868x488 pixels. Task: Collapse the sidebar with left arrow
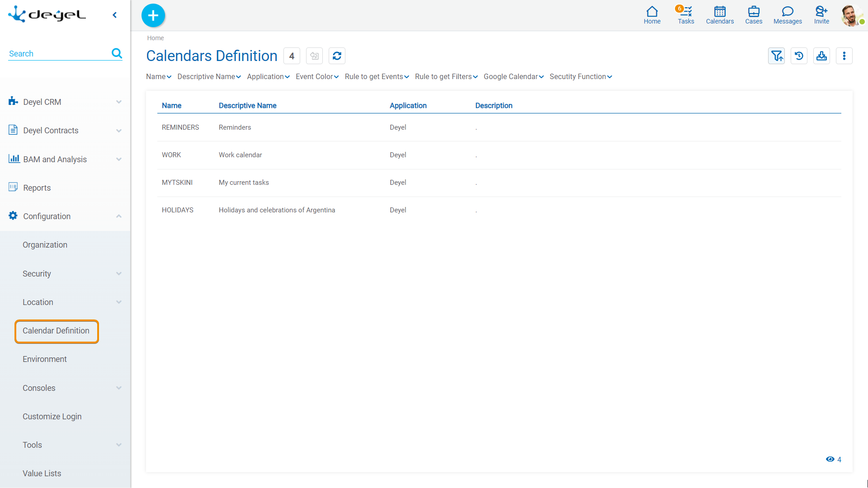coord(115,15)
